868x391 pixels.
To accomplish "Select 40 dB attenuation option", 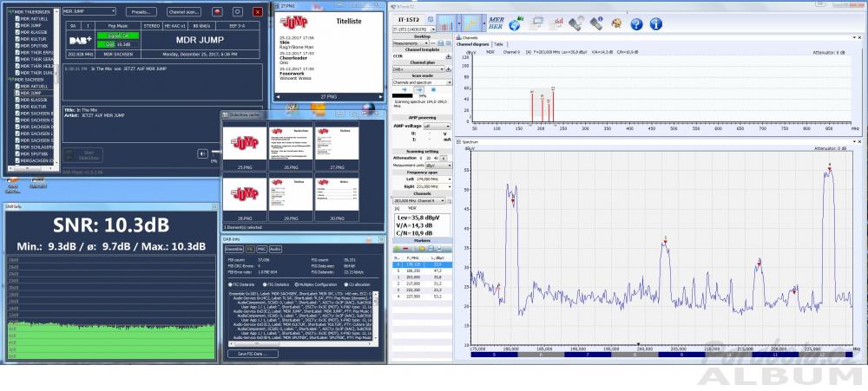I will [x=435, y=158].
